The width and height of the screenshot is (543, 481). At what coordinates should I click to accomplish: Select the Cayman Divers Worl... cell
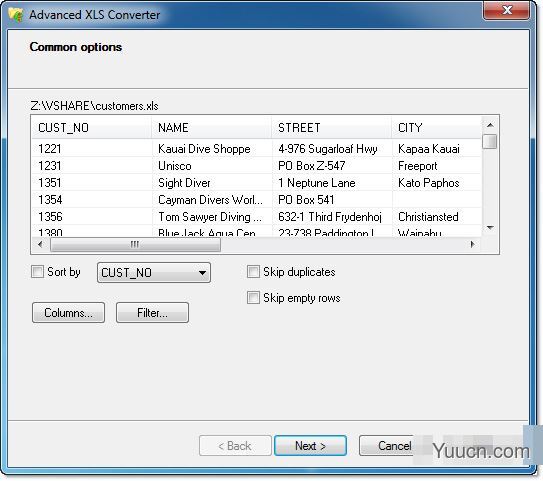pyautogui.click(x=212, y=199)
